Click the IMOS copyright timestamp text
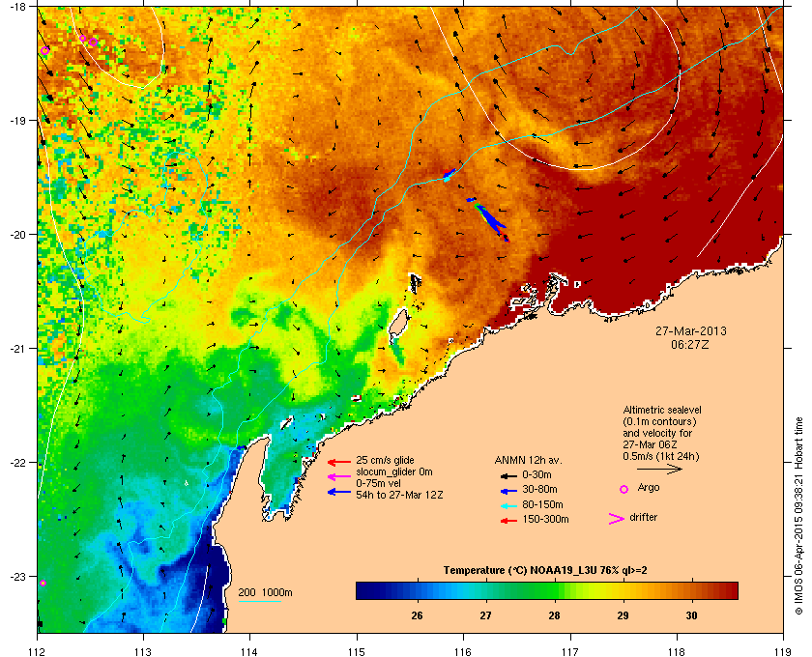 (x=798, y=517)
